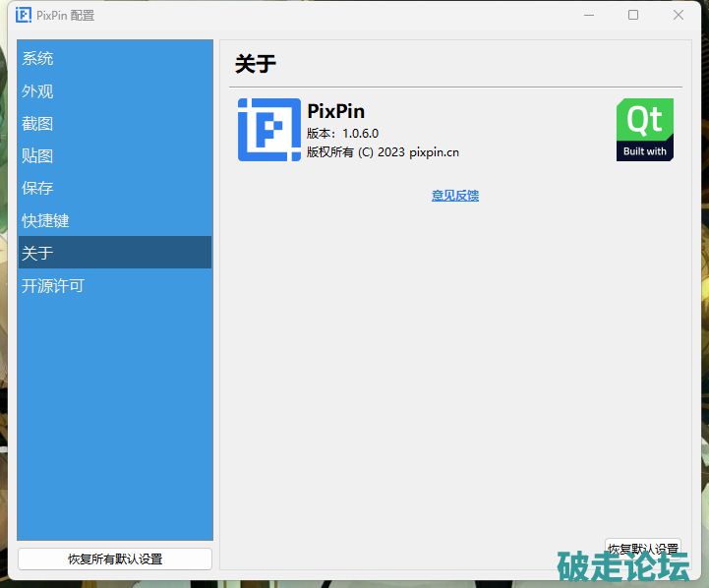Close the PixPin 配置 window

tap(679, 15)
